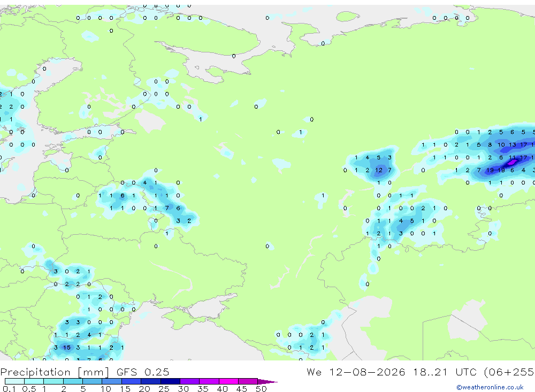The width and height of the screenshot is (535, 392).
Task: Click the 'Precipitation [mm]' title text
Action: pyautogui.click(x=55, y=372)
